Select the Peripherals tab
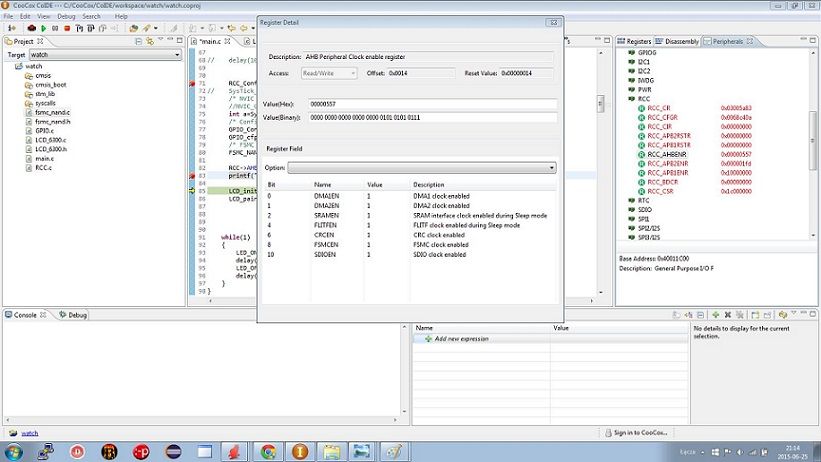This screenshot has height=462, width=821. point(727,41)
